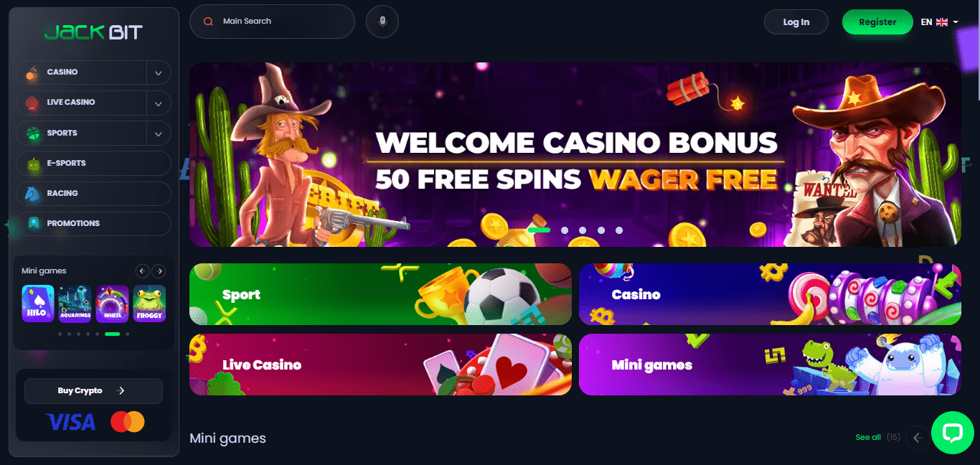This screenshot has width=980, height=465.
Task: Click the Visa payment icon
Action: tap(70, 422)
